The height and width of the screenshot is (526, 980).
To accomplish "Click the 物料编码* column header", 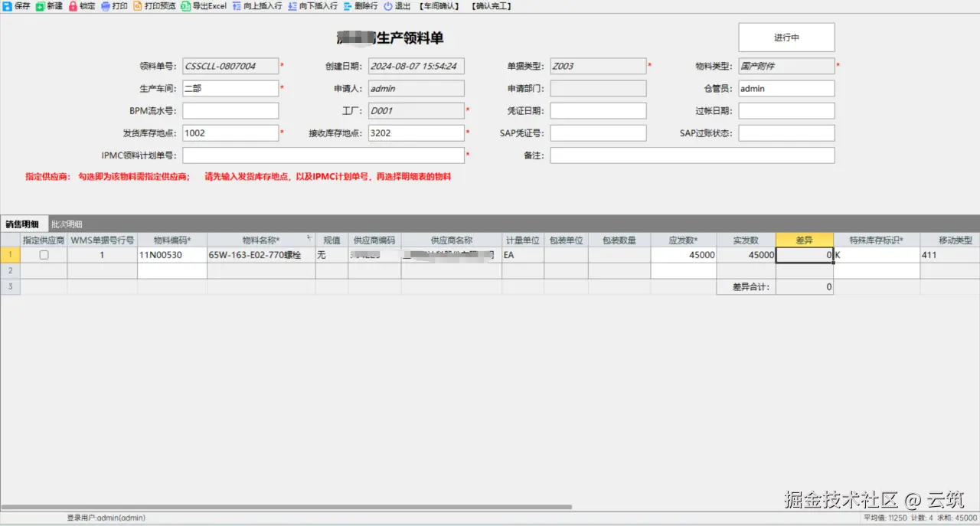I will tap(172, 240).
